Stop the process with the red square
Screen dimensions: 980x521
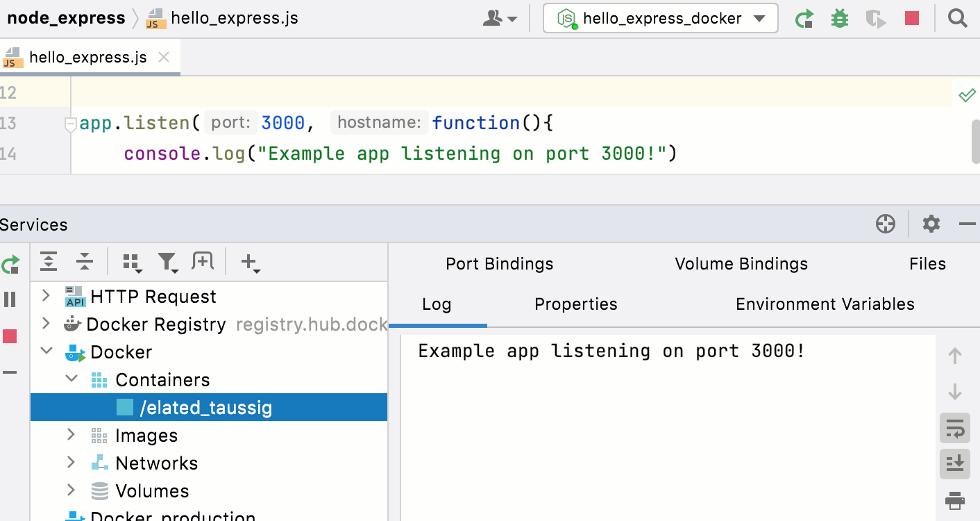pyautogui.click(x=911, y=18)
